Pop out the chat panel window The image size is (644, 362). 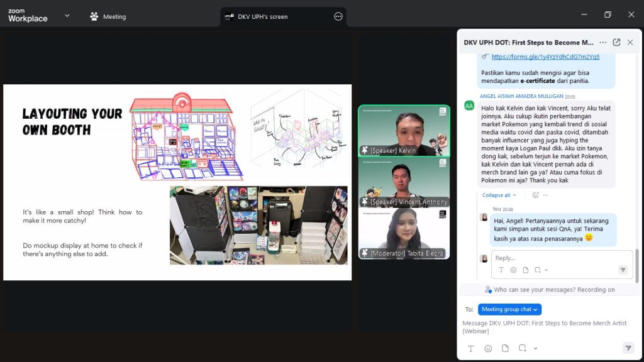(616, 42)
